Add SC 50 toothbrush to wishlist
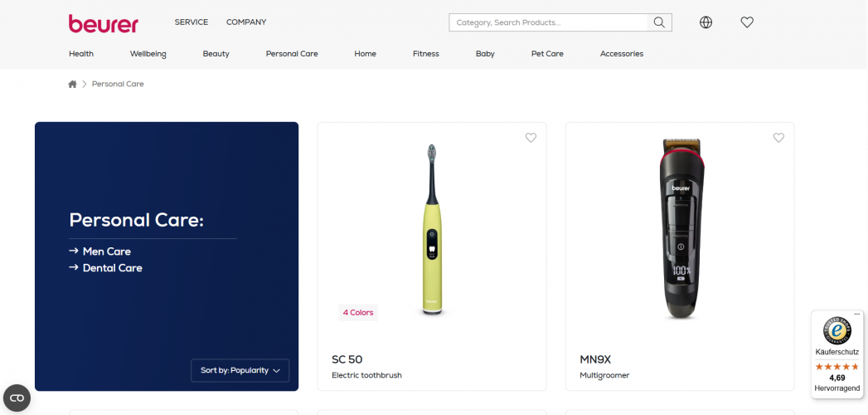The width and height of the screenshot is (868, 415). tap(531, 138)
